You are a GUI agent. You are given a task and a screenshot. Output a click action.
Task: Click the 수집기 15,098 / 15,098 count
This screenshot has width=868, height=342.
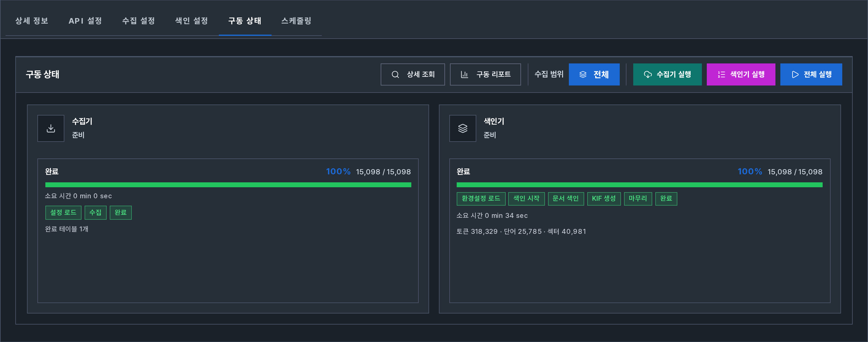coord(383,172)
